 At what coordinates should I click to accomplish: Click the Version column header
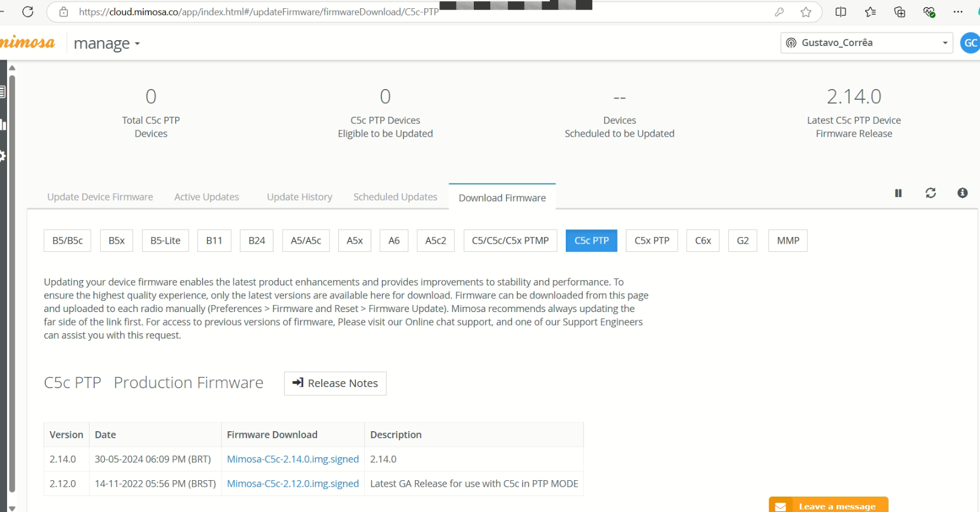click(67, 435)
